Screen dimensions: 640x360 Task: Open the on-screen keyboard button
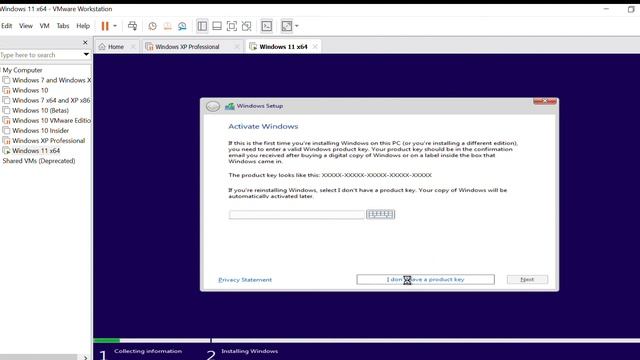[x=380, y=214]
